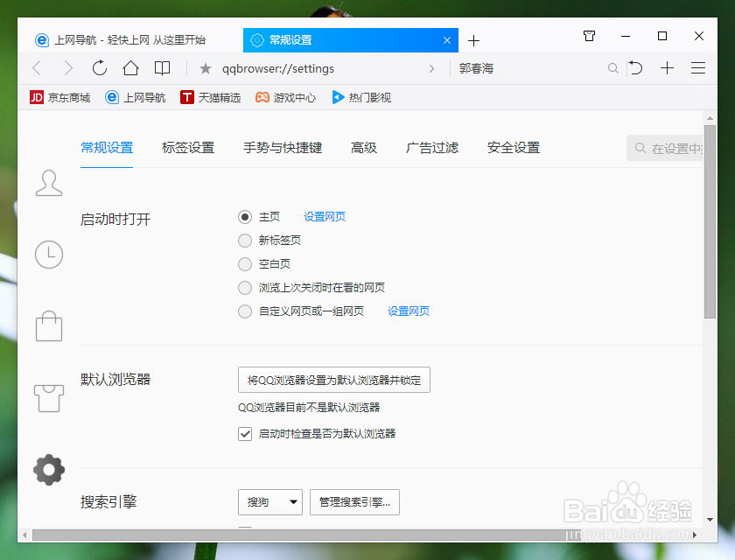Click the scroll down arrow
735x560 pixels.
click(710, 520)
